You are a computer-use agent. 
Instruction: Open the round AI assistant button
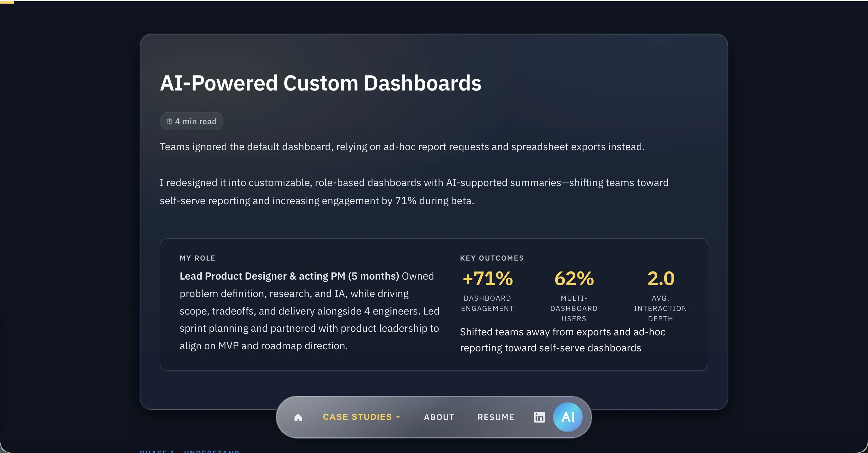pos(568,417)
